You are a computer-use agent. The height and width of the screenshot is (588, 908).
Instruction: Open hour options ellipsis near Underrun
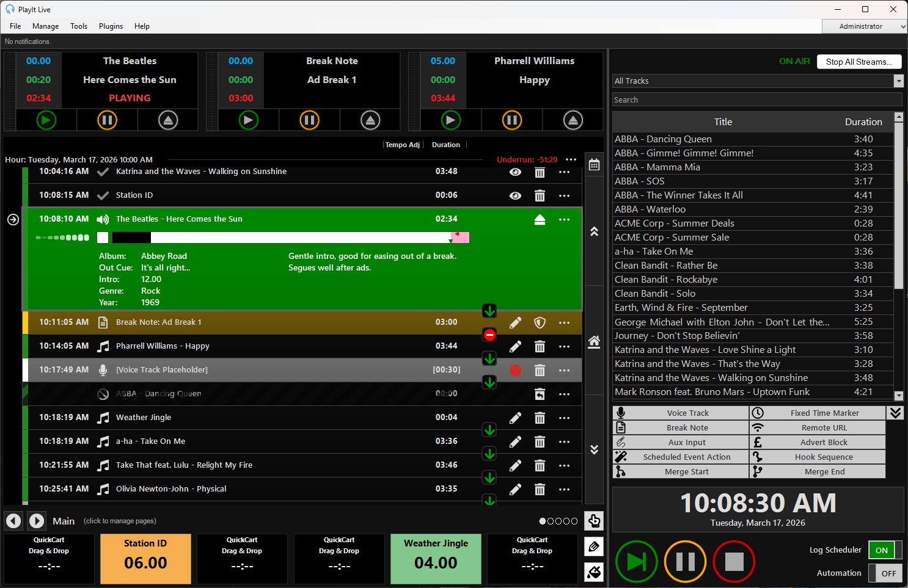pos(571,159)
